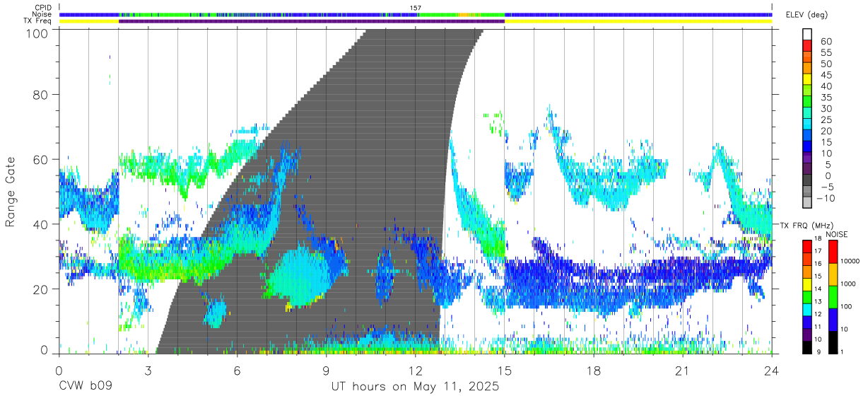The image size is (868, 401).
Task: Click the y-axis tick label 80
Action: [x=42, y=94]
